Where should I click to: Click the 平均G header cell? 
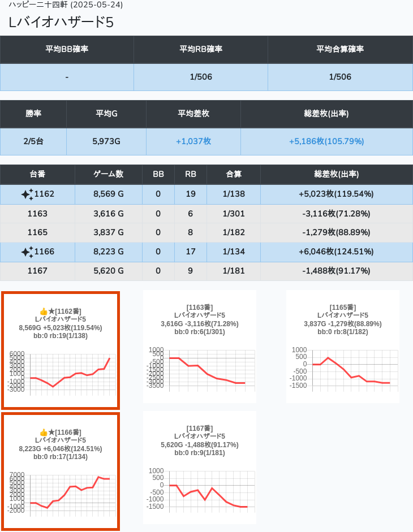106,114
